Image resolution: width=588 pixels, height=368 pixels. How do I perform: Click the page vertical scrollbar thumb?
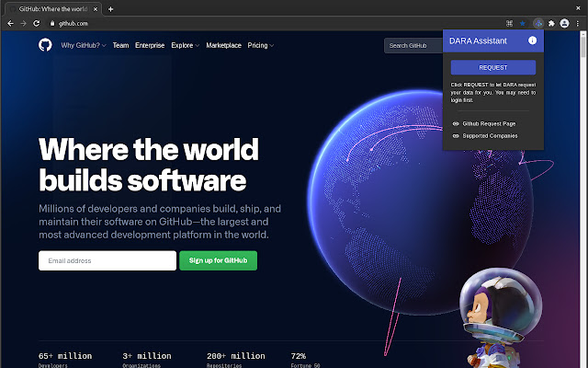click(x=582, y=47)
